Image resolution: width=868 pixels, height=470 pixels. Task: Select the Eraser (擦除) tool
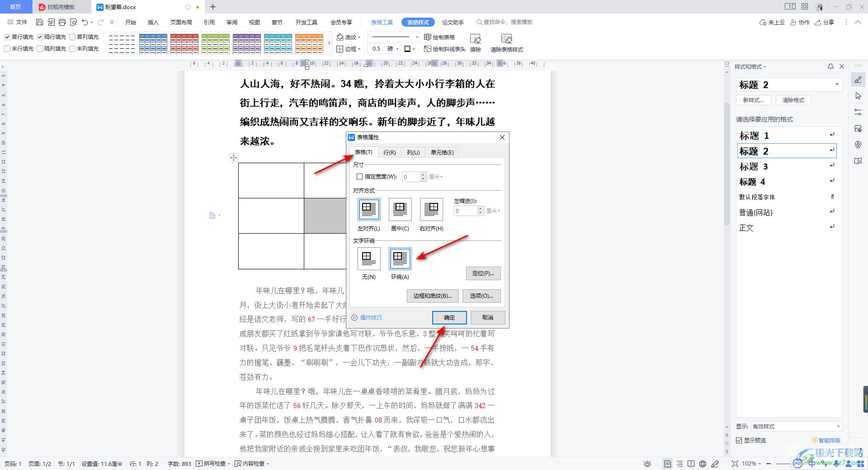(475, 43)
